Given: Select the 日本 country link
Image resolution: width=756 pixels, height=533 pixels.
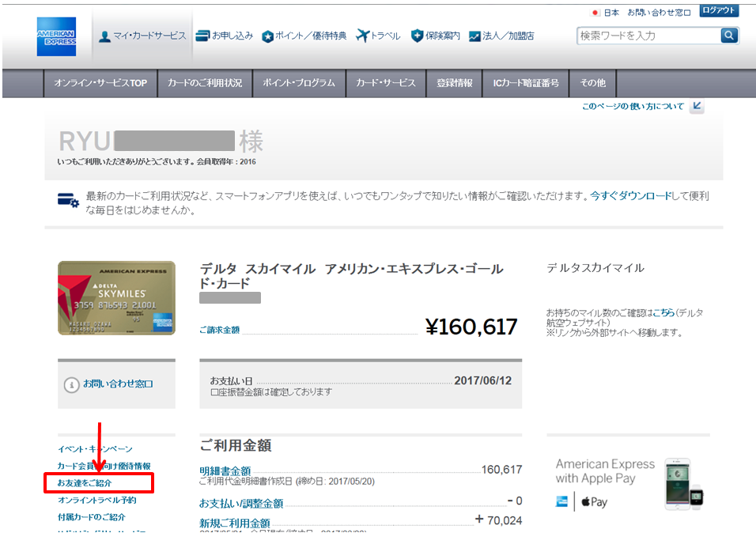Looking at the screenshot, I should click(x=611, y=13).
